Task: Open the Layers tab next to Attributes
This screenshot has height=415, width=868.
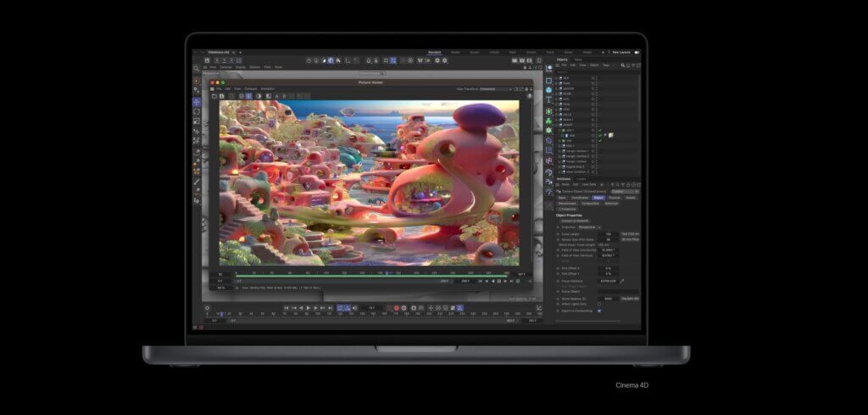Action: tap(581, 179)
